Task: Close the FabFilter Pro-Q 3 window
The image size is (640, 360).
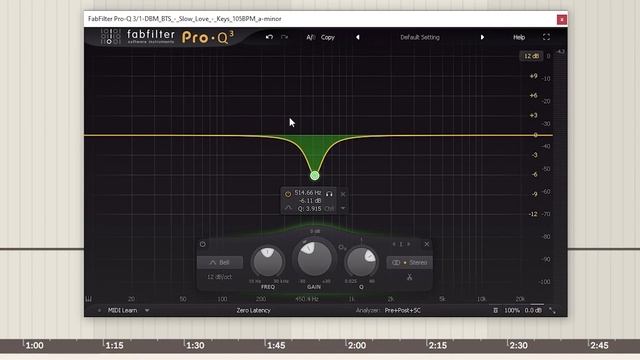Action: click(x=562, y=19)
